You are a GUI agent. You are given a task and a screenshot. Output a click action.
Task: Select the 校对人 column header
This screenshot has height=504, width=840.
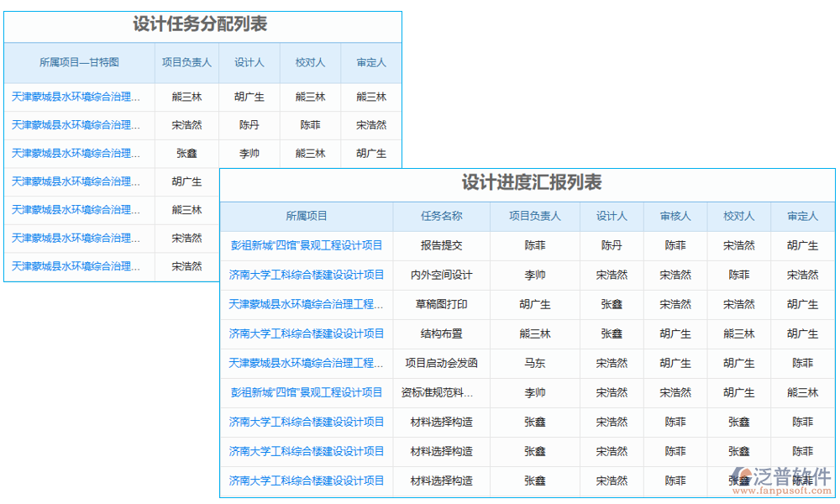click(739, 216)
